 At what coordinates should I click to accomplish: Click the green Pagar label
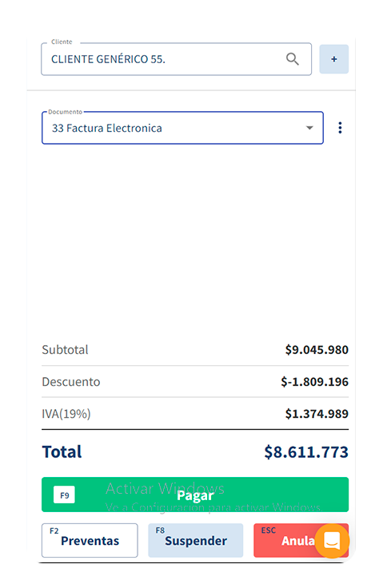pos(195,495)
